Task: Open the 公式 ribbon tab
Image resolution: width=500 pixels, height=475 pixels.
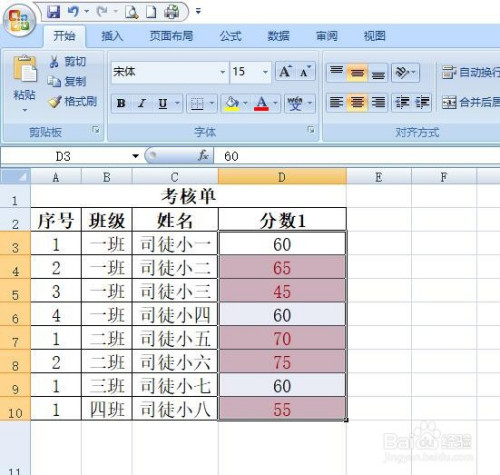Action: [230, 36]
